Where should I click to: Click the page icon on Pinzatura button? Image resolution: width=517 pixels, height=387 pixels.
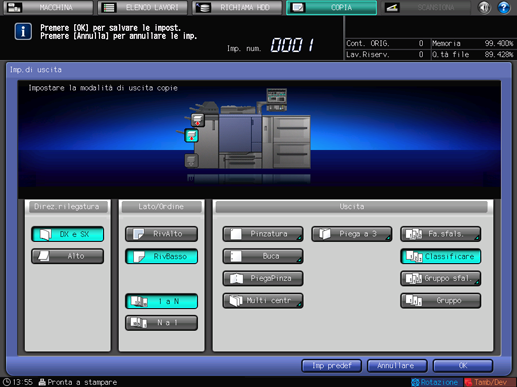[236, 234]
